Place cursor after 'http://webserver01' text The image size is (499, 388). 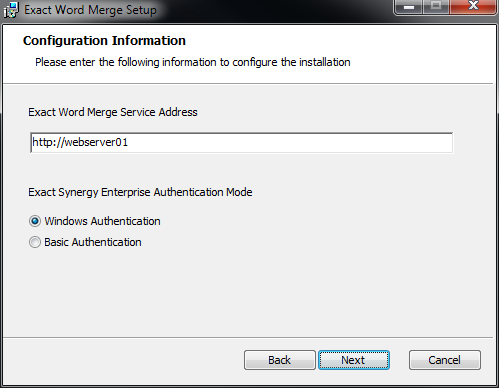(x=129, y=143)
